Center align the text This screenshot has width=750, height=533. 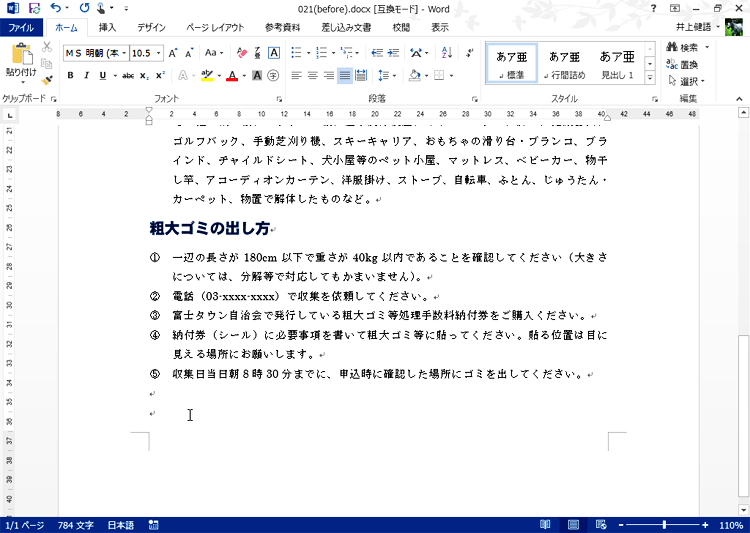point(313,76)
